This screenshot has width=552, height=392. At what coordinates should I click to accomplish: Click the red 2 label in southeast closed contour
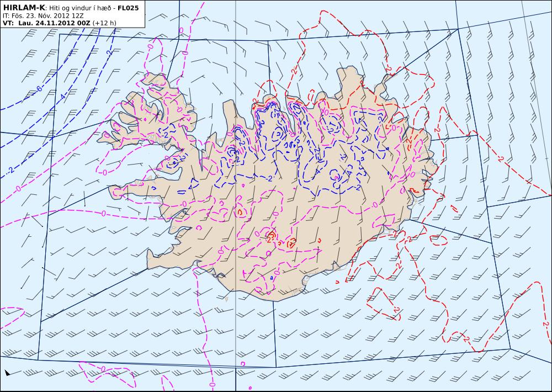click(397, 310)
